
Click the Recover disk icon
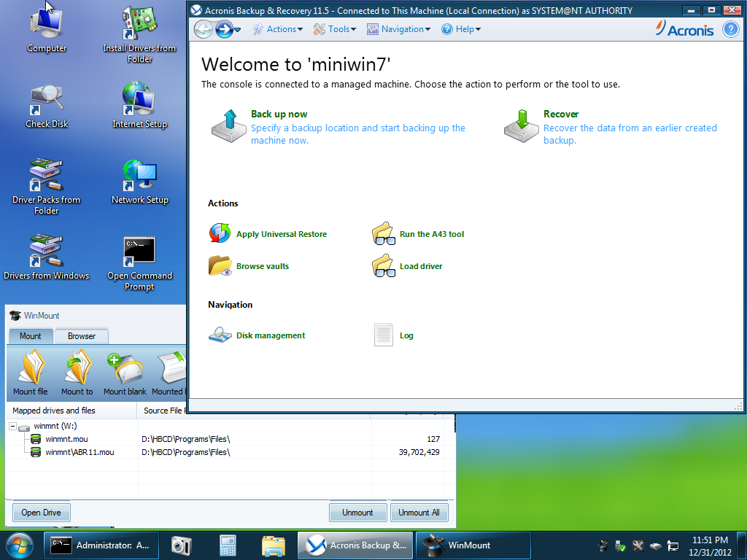(521, 126)
